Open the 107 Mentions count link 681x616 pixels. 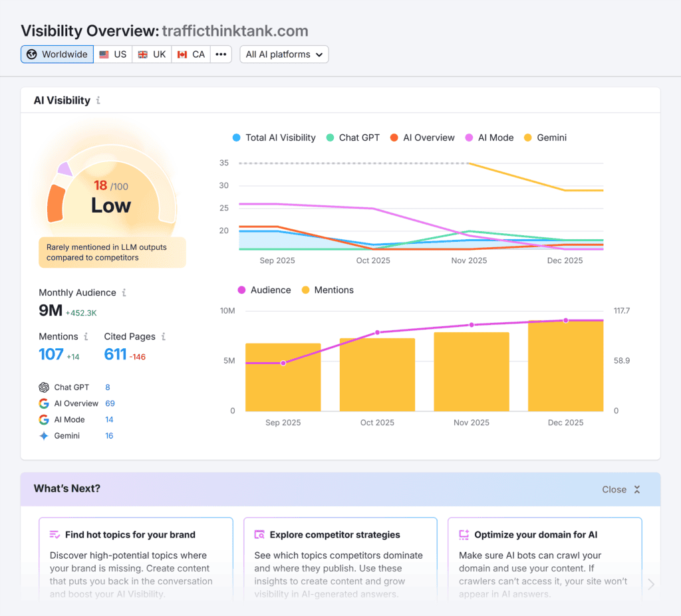[51, 354]
